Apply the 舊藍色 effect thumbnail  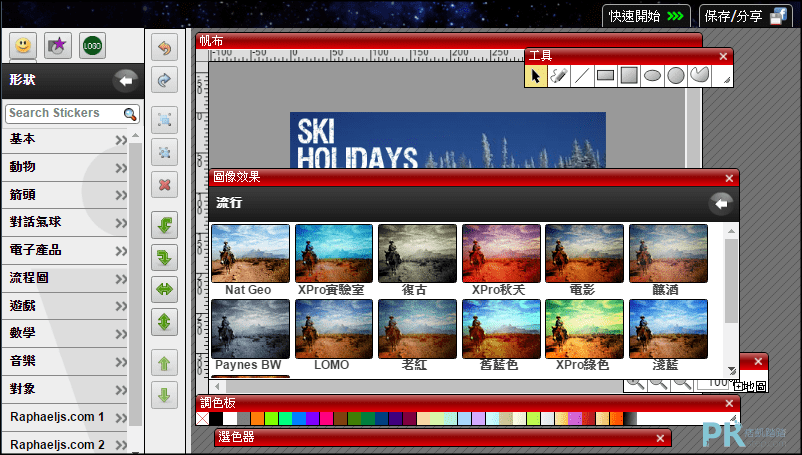click(501, 329)
